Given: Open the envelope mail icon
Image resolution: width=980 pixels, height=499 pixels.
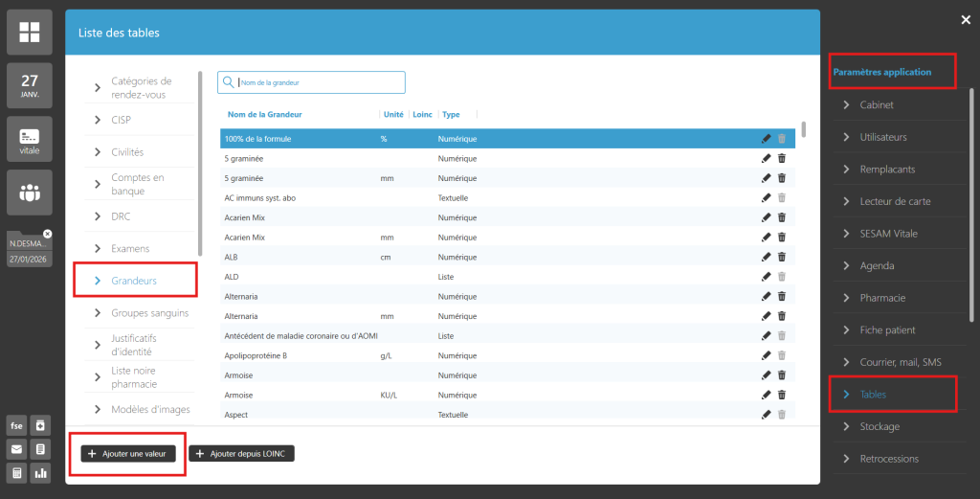Looking at the screenshot, I should click(17, 449).
